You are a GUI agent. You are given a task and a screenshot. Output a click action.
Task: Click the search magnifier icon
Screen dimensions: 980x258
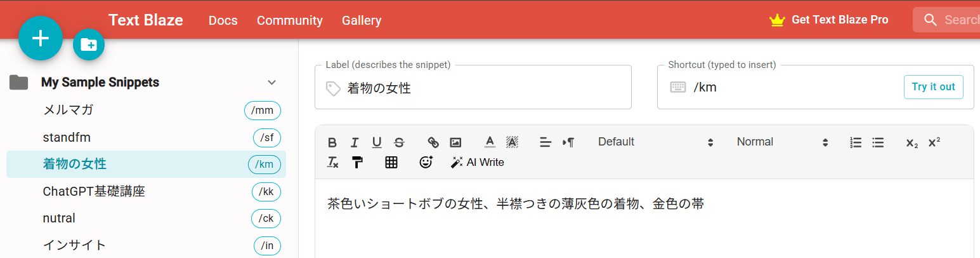[931, 20]
